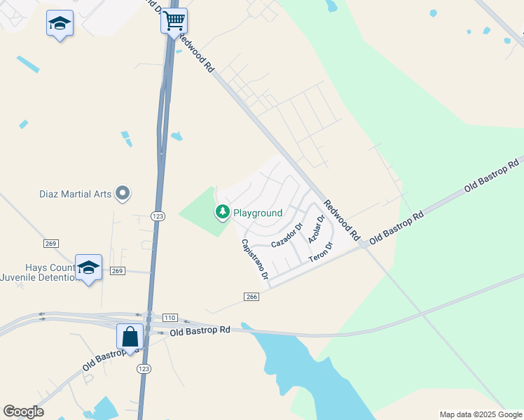
Task: Open the Google logo link
Action: pyautogui.click(x=23, y=412)
